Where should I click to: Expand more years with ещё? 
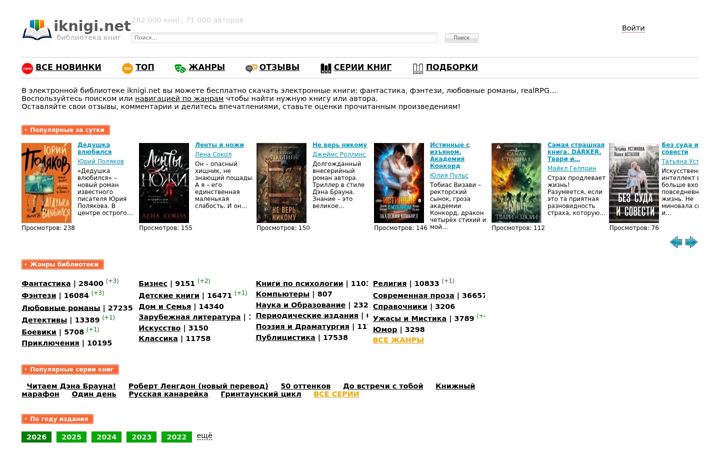click(x=204, y=436)
